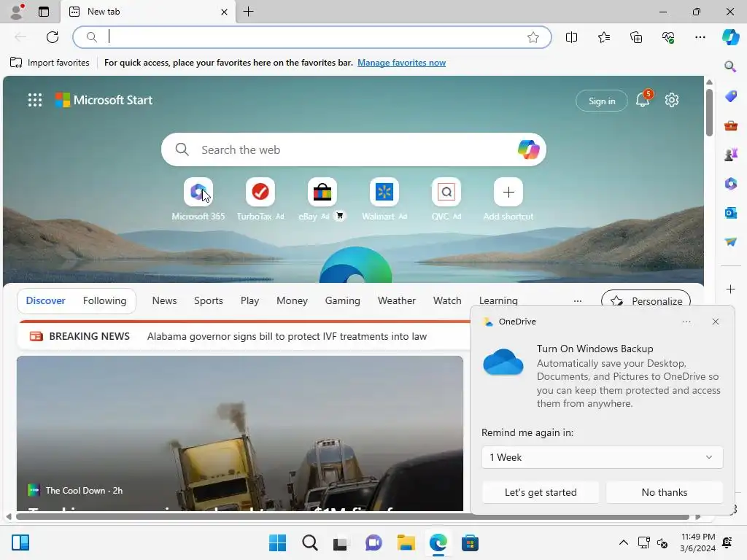Expand the 1 Week reminder dropdown
This screenshot has height=560, width=747.
click(x=602, y=457)
